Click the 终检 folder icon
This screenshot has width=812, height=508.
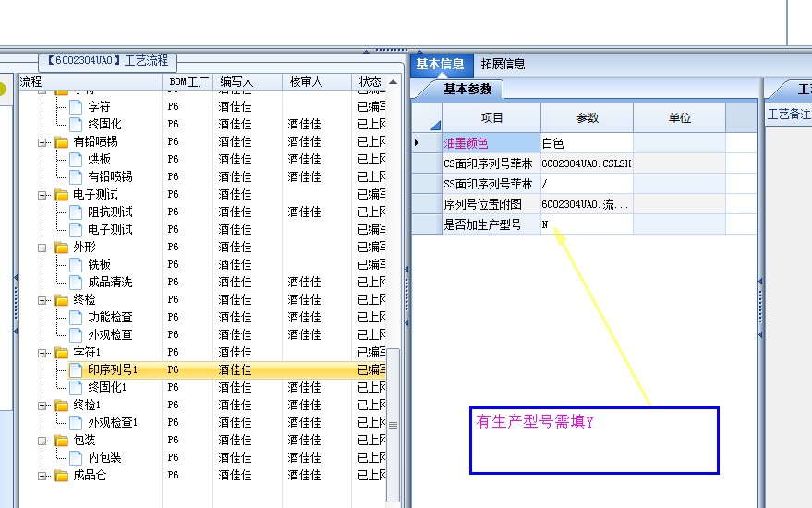(61, 300)
